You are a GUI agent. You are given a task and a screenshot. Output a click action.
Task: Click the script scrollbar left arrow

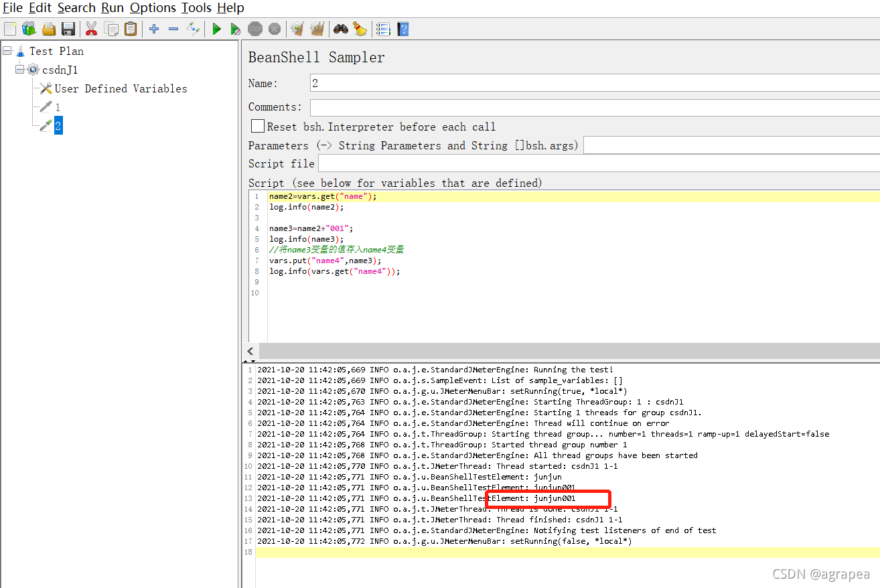click(x=250, y=352)
